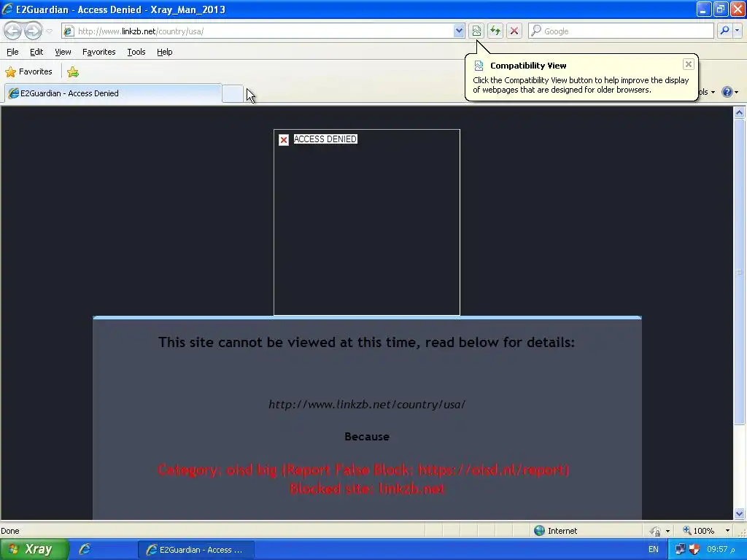Click the Internet zone status indicator
Viewport: 747px width, 560px height.
[555, 531]
